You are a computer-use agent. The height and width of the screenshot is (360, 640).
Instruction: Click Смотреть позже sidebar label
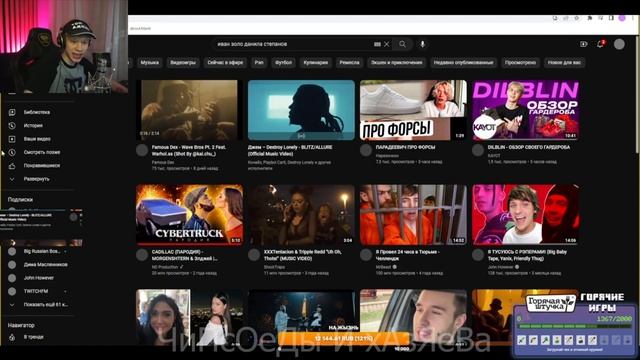point(42,152)
